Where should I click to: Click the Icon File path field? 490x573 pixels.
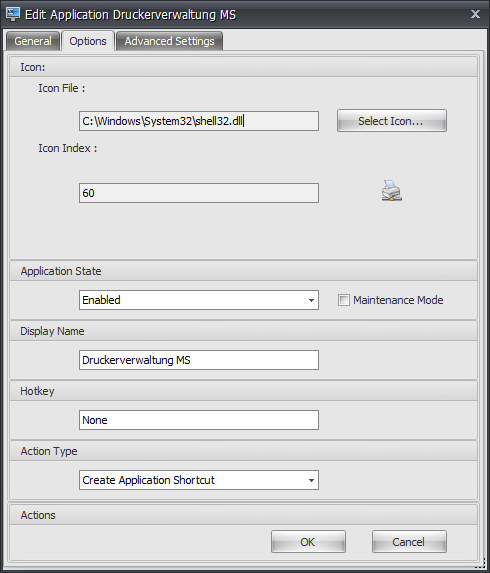(199, 121)
